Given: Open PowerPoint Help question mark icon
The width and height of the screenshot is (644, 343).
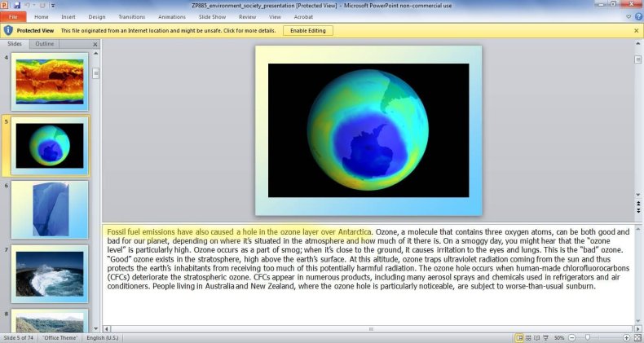Looking at the screenshot, I should [638, 17].
